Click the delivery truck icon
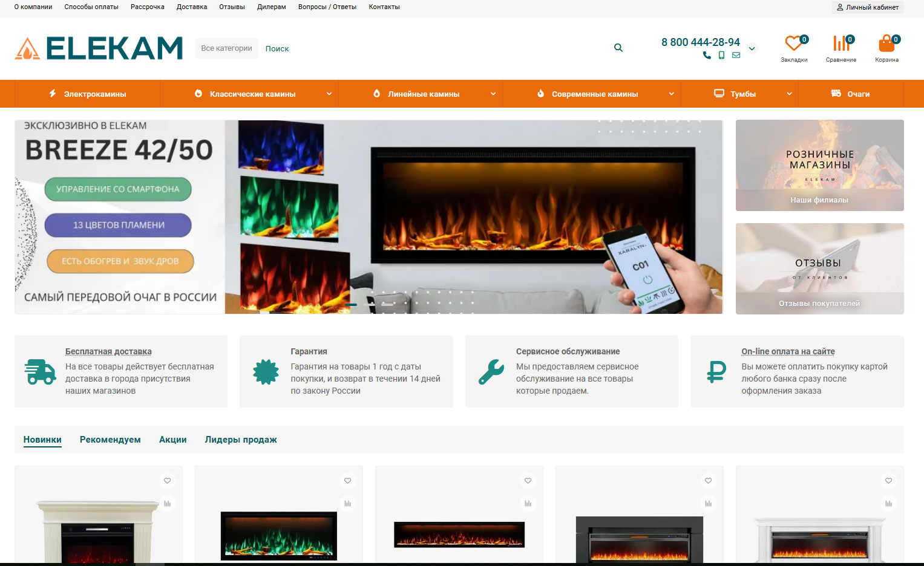Screen dimensions: 924x566 [x=41, y=372]
